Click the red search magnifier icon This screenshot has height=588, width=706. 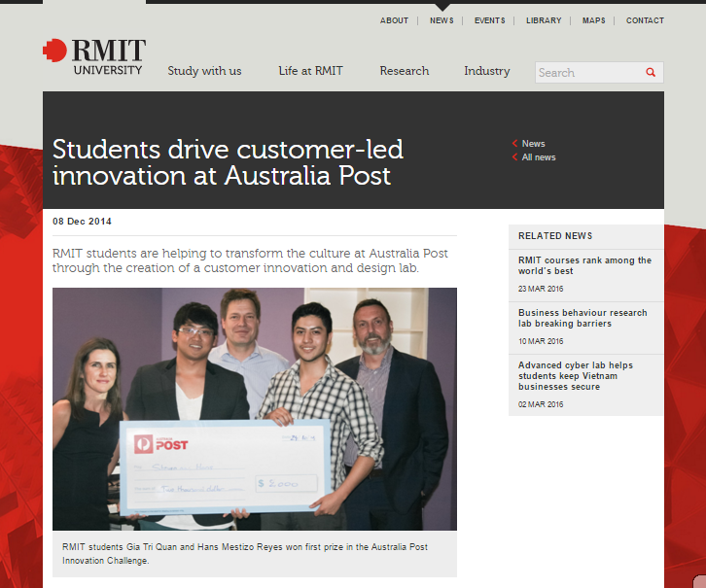click(651, 73)
